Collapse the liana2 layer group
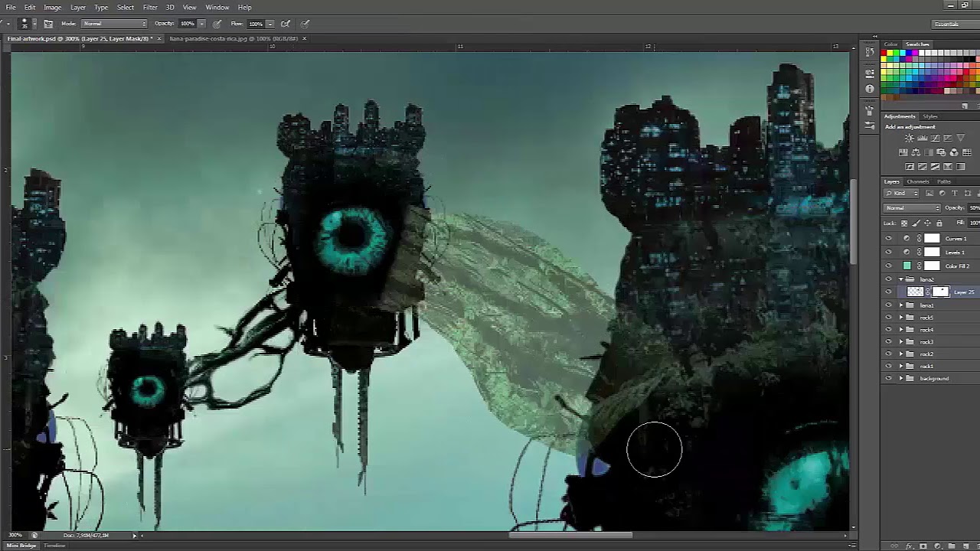Image resolution: width=980 pixels, height=551 pixels. (x=901, y=279)
